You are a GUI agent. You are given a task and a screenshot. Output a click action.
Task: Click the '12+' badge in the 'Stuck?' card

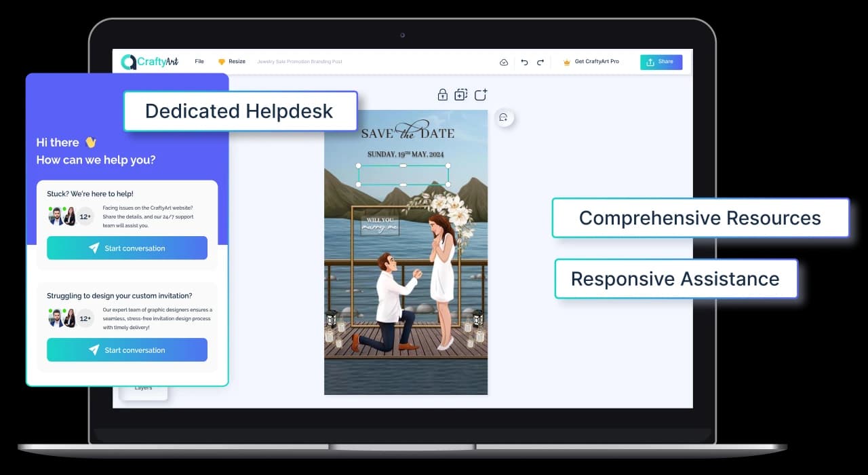(x=85, y=216)
